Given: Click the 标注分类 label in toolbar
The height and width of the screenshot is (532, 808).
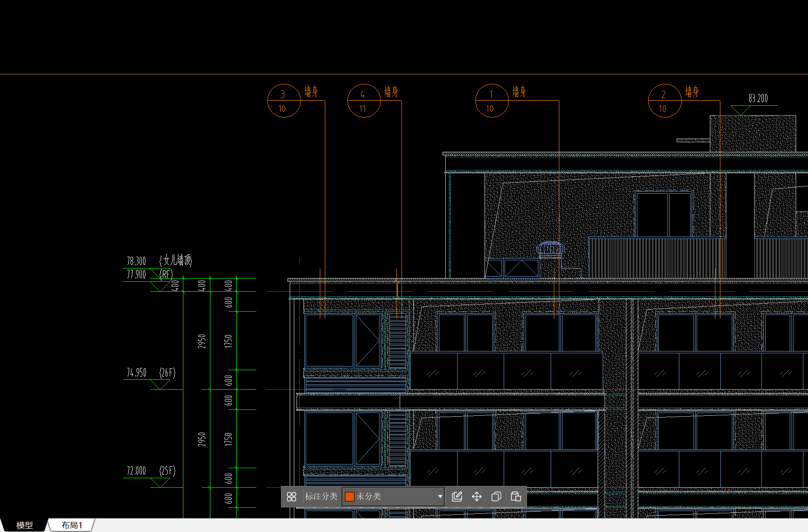Looking at the screenshot, I should pyautogui.click(x=321, y=496).
